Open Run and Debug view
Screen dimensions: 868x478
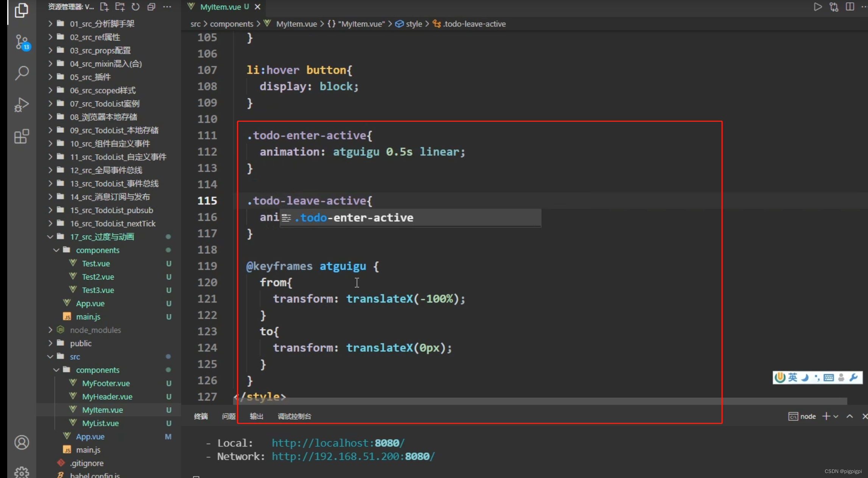coord(22,105)
